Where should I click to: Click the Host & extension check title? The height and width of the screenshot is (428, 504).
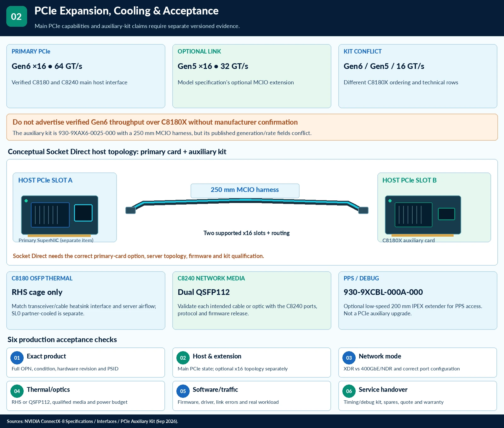click(x=217, y=356)
